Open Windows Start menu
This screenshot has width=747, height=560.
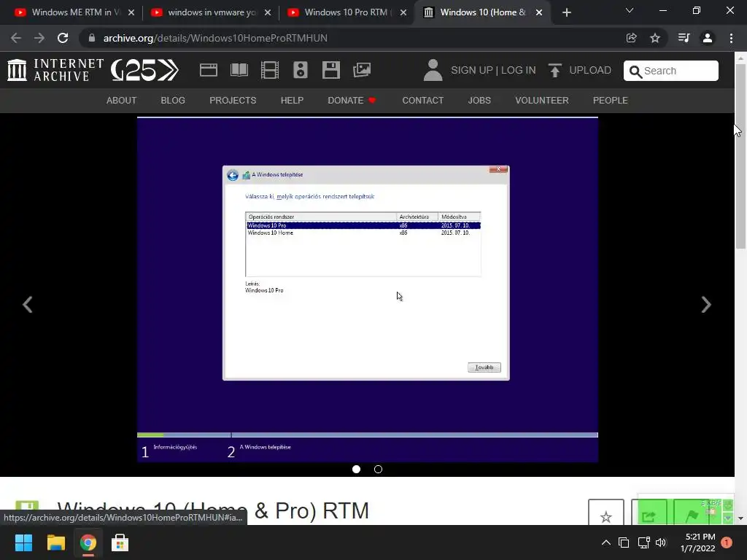(23, 542)
